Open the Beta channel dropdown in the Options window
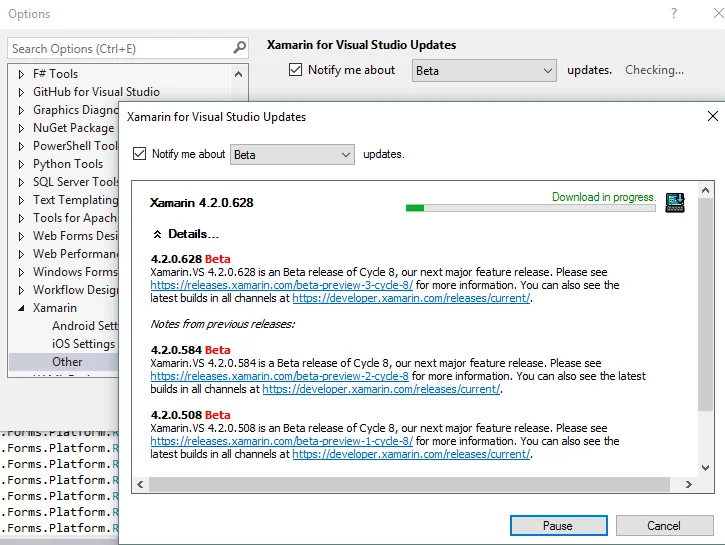Image resolution: width=725 pixels, height=545 pixels. pos(484,71)
